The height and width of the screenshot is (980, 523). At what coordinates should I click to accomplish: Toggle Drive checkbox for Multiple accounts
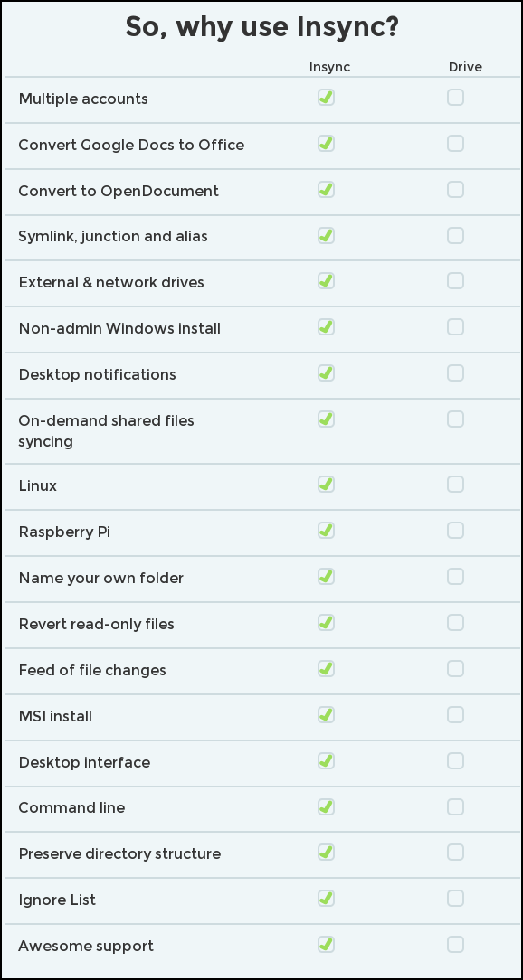(x=455, y=98)
